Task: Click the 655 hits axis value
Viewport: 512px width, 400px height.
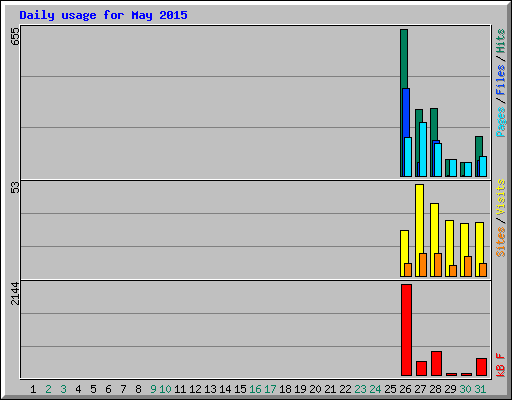Action: click(x=15, y=36)
